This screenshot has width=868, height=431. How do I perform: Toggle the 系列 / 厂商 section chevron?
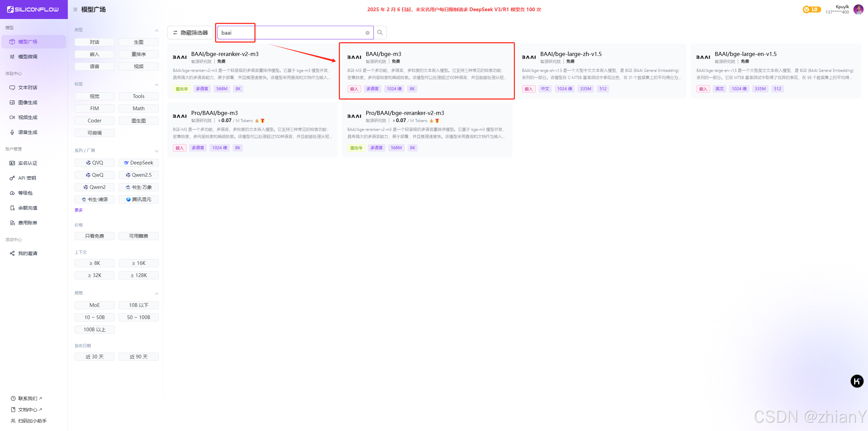(x=157, y=151)
